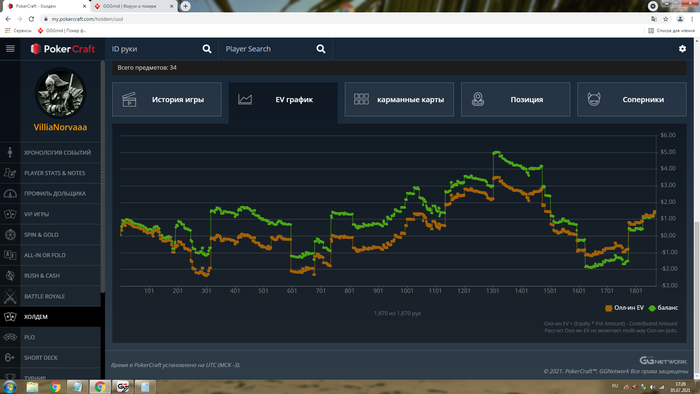The image size is (700, 394).
Task: Open the VIP игры sidebar item
Action: click(x=50, y=214)
